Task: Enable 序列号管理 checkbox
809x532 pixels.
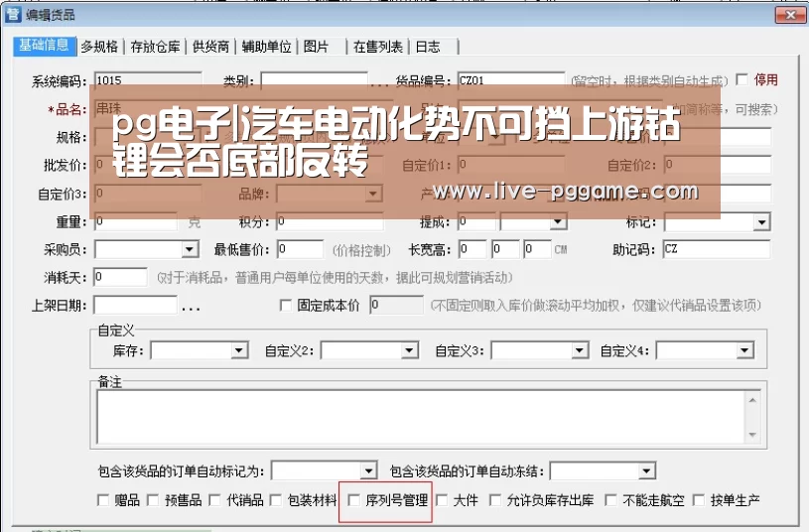Action: click(x=354, y=500)
